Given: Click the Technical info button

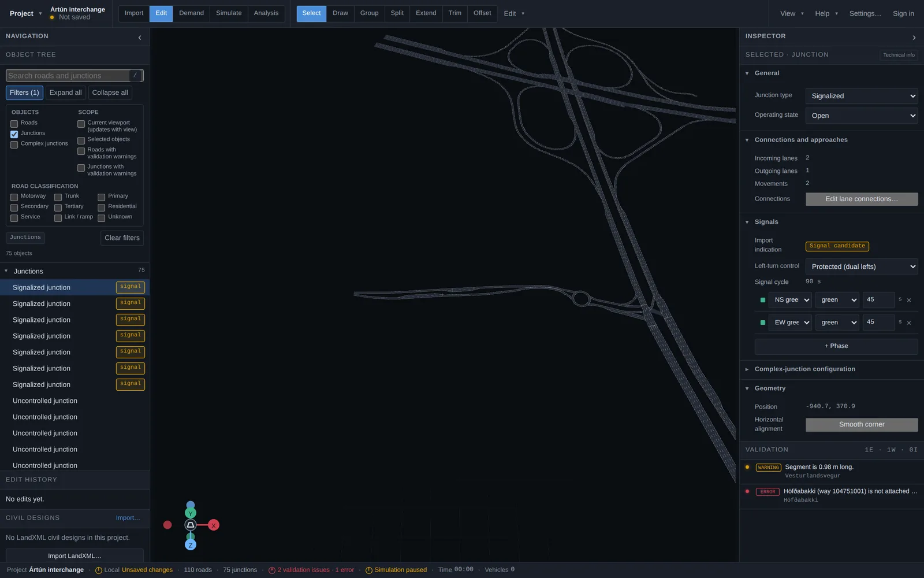Looking at the screenshot, I should point(899,55).
